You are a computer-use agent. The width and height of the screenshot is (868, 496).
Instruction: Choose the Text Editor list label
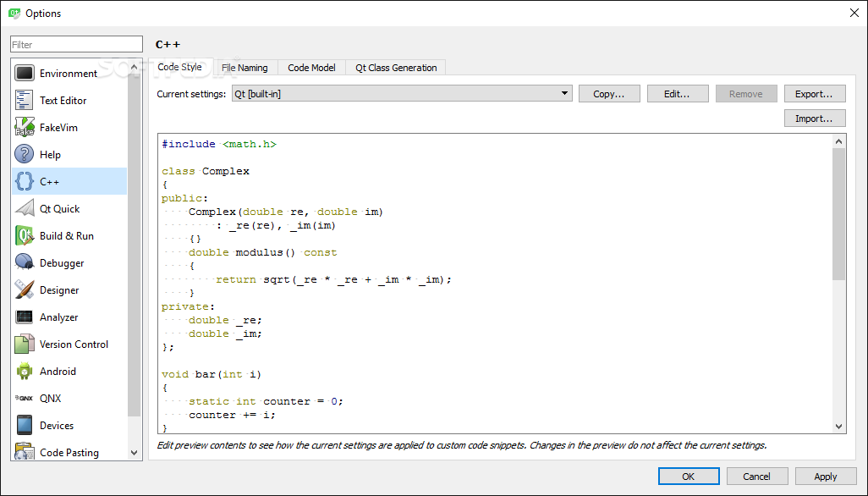pyautogui.click(x=63, y=100)
